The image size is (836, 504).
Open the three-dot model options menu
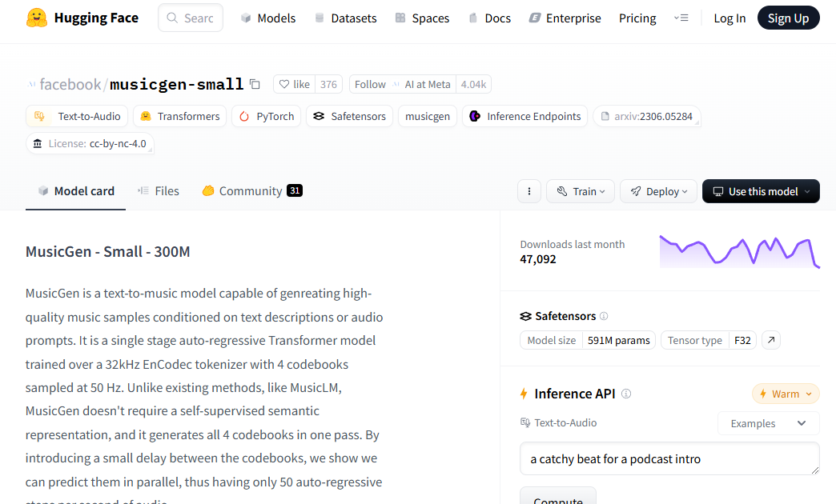click(x=529, y=191)
